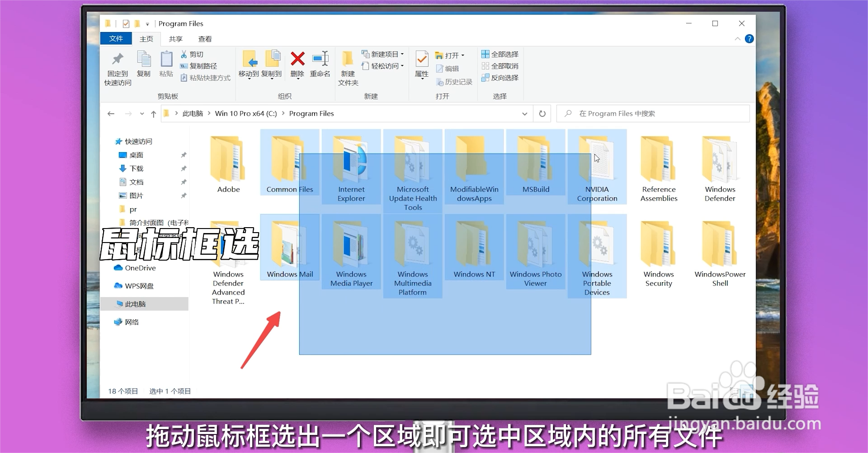Expand the breadcrumb arrow after Win 10 Pro x64 (C:)
Screen dimensions: 868x453
(x=283, y=113)
